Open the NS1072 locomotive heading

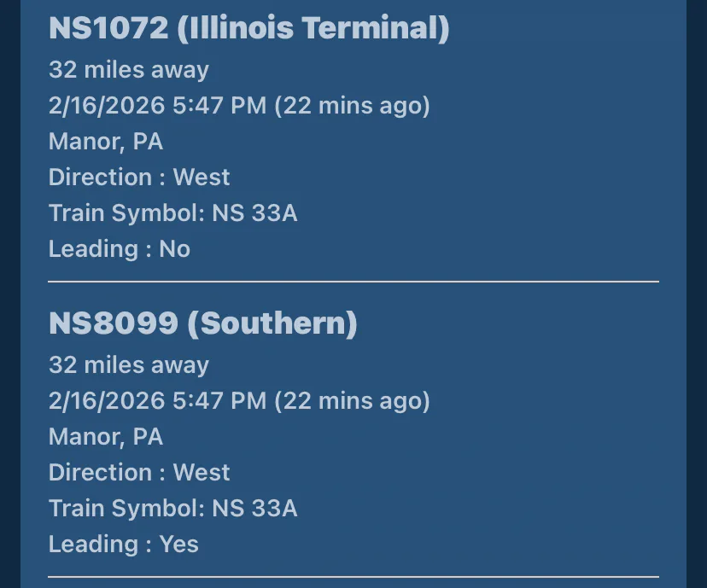click(x=108, y=28)
